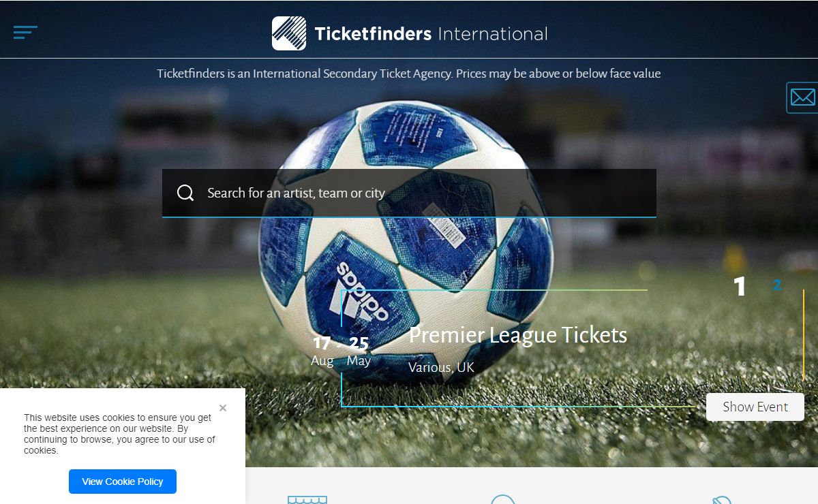Click the football banner image

point(409,266)
